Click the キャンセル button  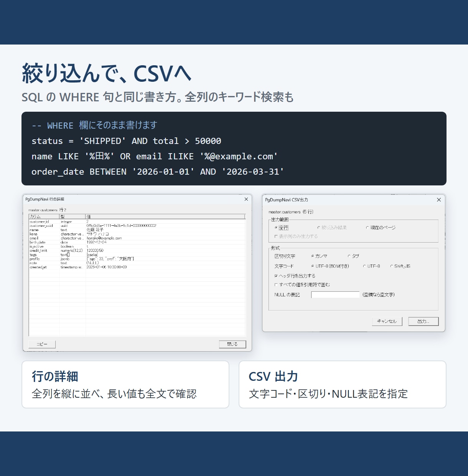[x=387, y=321]
